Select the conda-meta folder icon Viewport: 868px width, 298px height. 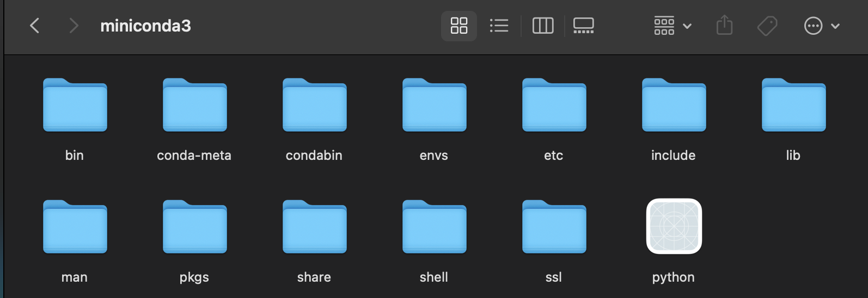click(195, 105)
